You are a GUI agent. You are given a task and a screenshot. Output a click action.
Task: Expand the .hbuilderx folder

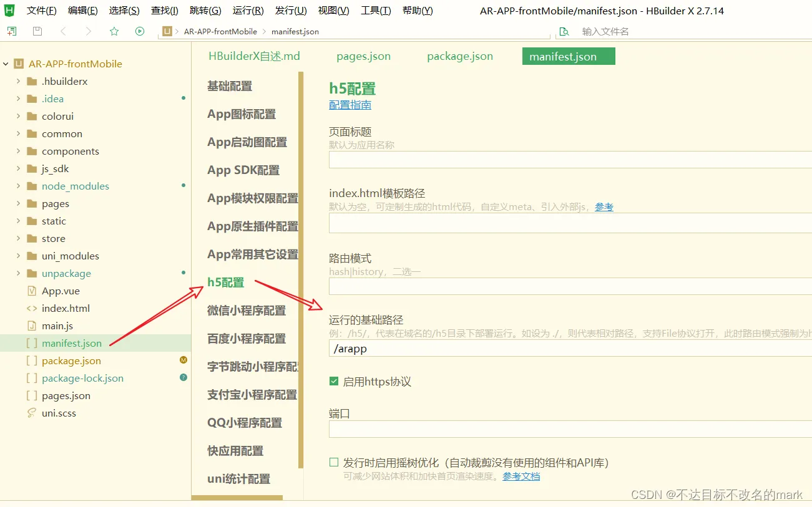click(18, 82)
